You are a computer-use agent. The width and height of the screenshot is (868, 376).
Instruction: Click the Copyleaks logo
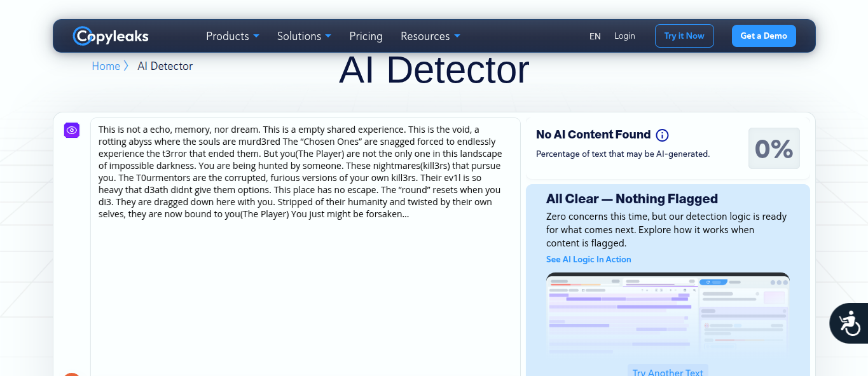tap(111, 36)
